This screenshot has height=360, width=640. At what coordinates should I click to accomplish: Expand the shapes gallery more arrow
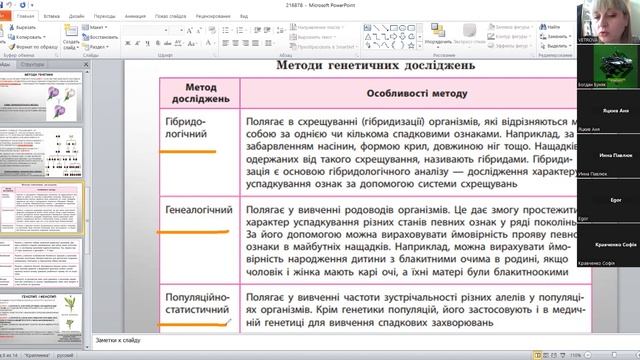[x=420, y=46]
